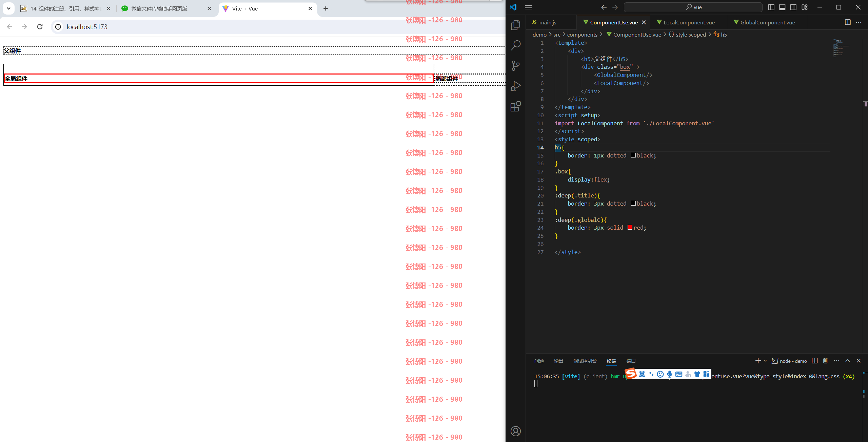Open the browser tab search dropdown
Screen dimensions: 868x442
(8, 8)
